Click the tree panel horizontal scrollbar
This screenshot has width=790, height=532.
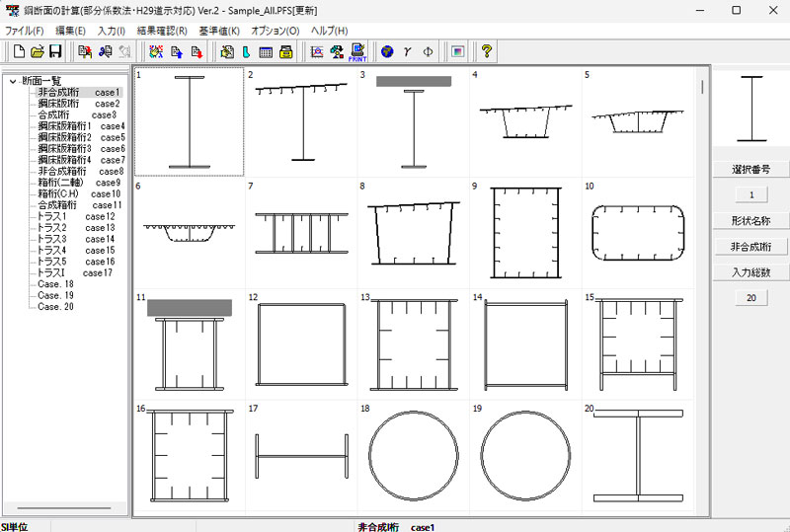coord(64,507)
